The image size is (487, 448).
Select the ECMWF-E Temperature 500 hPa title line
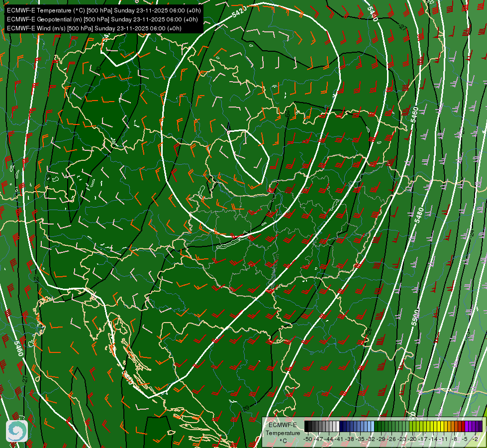tap(104, 10)
